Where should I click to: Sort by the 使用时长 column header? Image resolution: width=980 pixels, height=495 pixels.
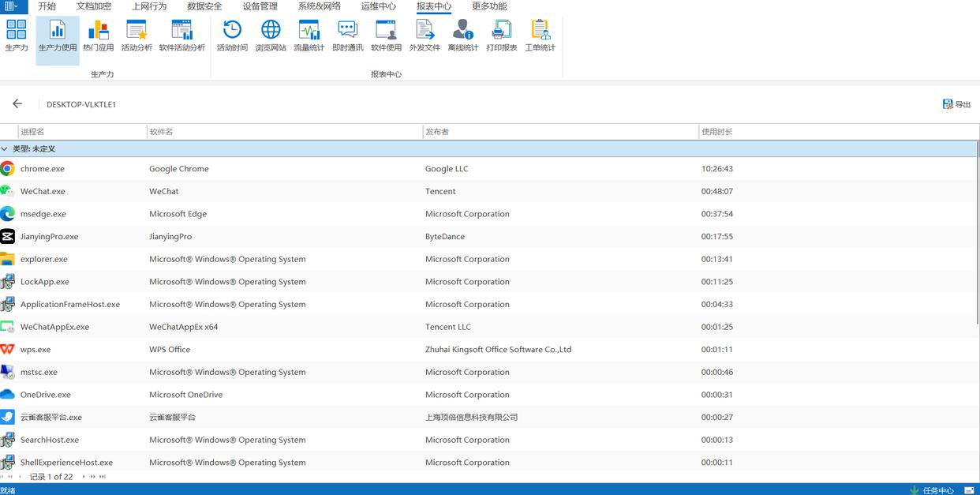coord(716,132)
